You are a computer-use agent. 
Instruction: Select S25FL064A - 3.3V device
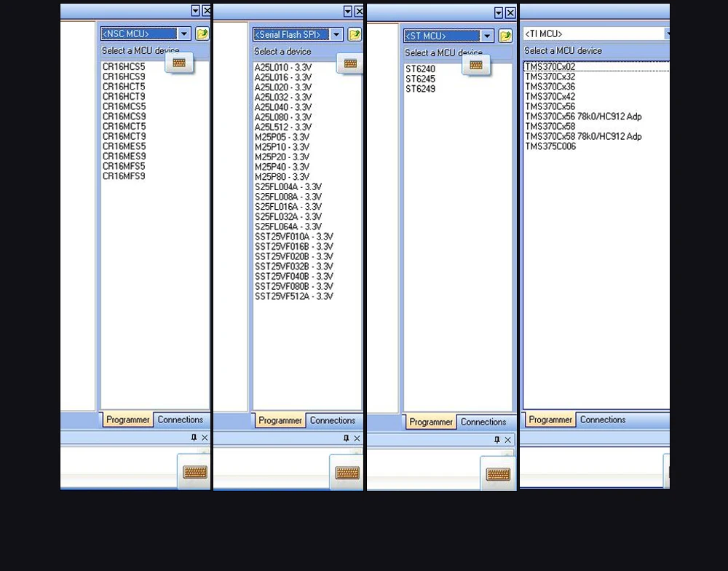288,227
